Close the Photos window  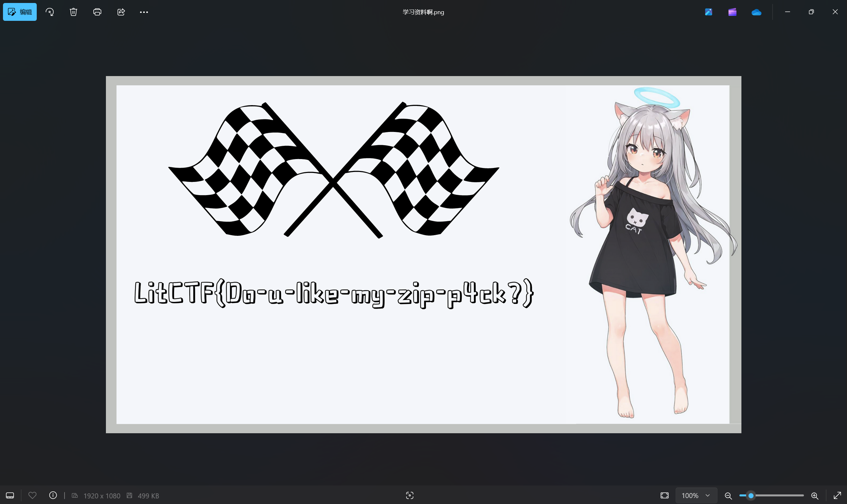click(835, 12)
